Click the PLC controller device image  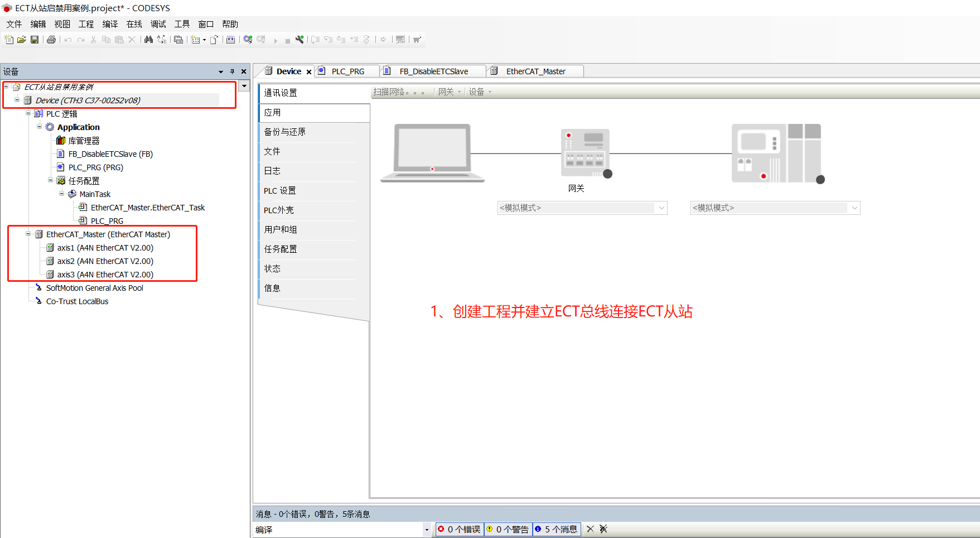777,153
